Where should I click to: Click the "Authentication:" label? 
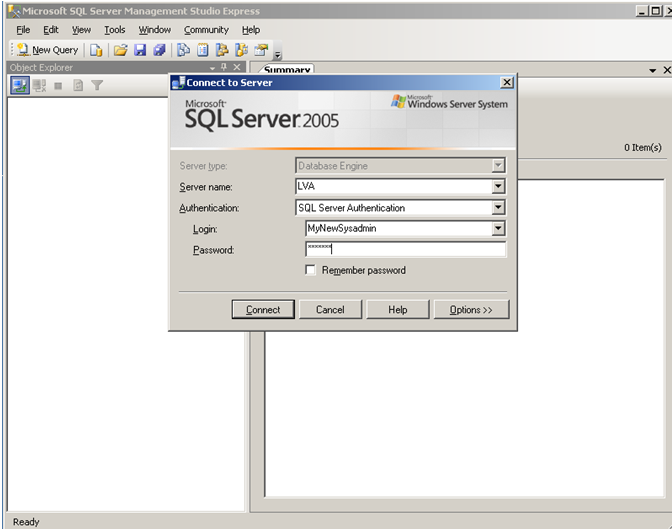209,208
